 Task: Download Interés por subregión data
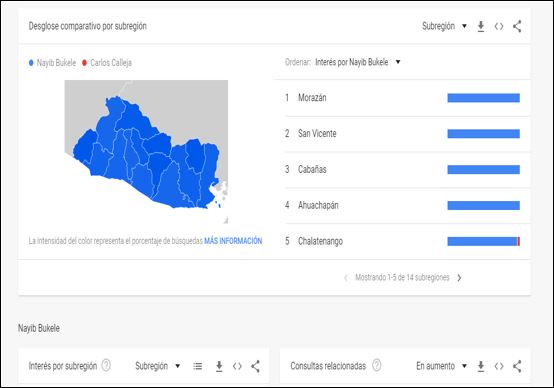[x=219, y=366]
